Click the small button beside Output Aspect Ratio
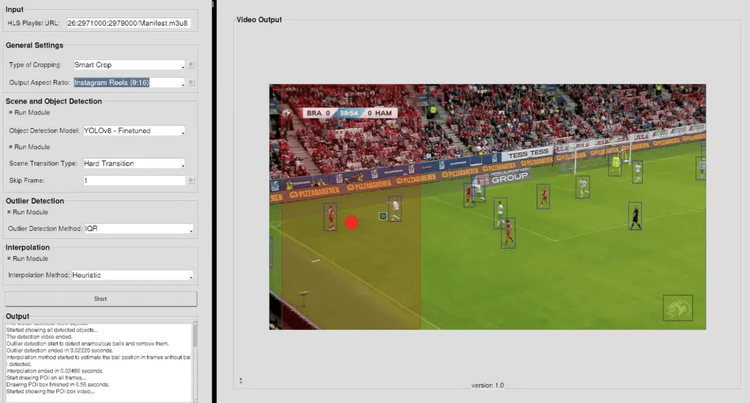This screenshot has width=750, height=403. tap(191, 82)
